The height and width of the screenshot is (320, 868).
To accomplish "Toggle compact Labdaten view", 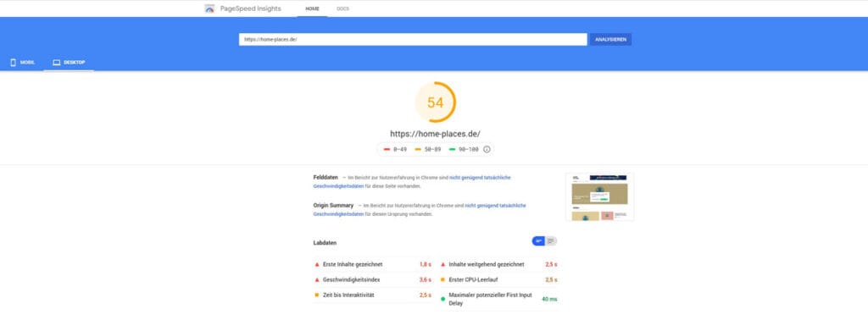I will [x=538, y=241].
